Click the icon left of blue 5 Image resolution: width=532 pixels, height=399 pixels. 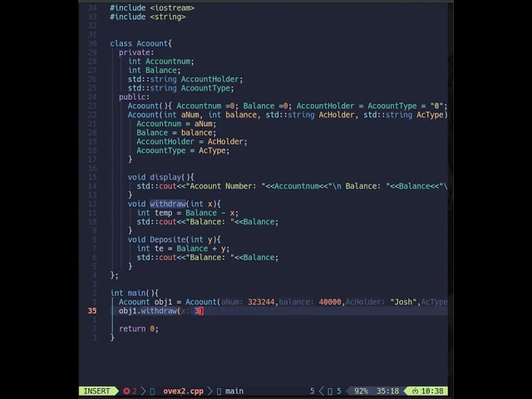[x=330, y=392]
